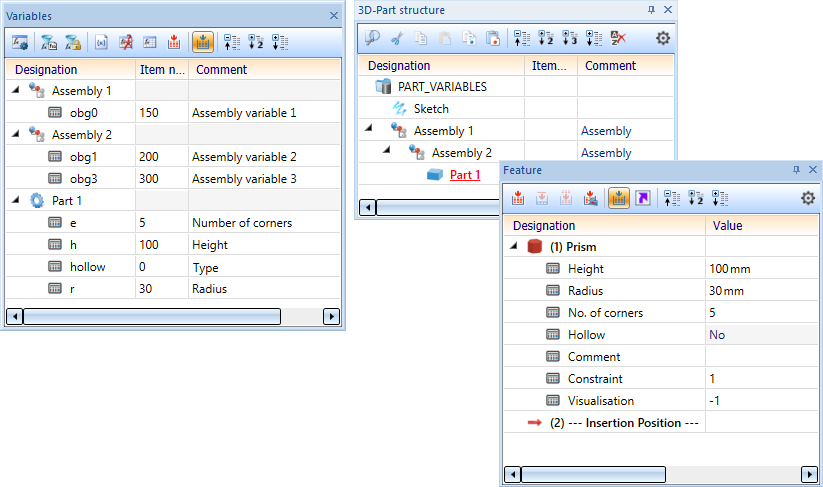Click first red import icon in Feature toolbar
This screenshot has width=823, height=487.
(x=518, y=198)
